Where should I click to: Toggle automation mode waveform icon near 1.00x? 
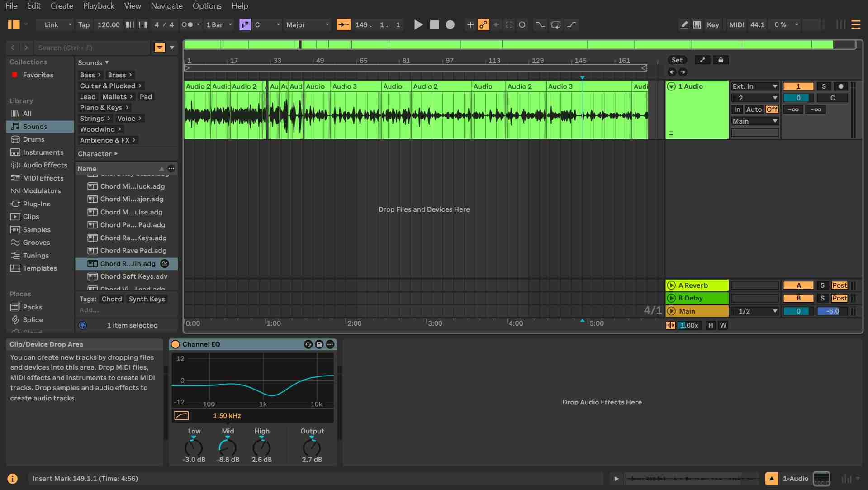point(670,325)
